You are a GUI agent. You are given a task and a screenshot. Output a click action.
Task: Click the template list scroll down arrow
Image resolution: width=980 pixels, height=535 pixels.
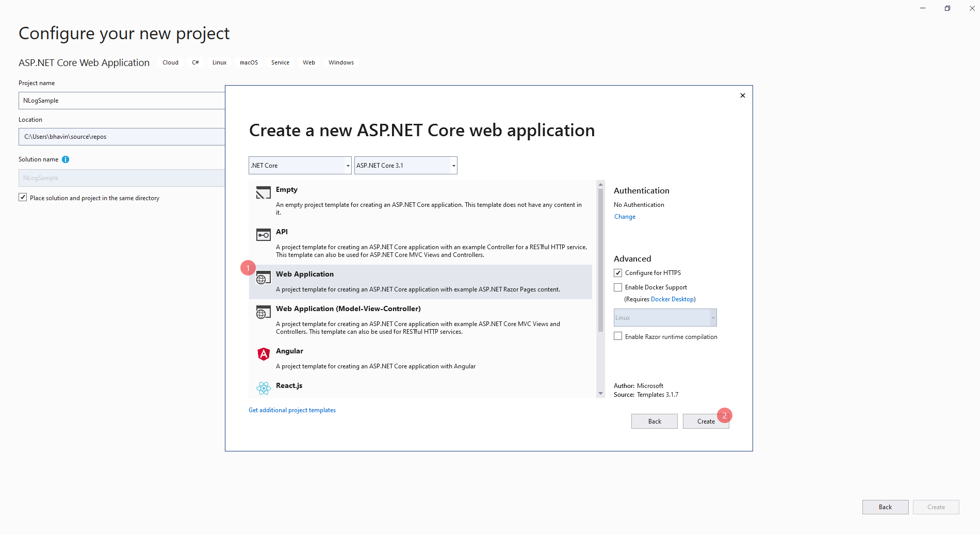600,394
